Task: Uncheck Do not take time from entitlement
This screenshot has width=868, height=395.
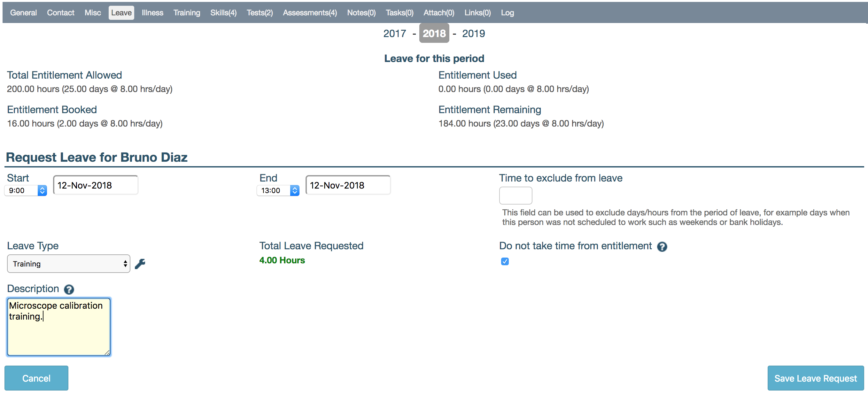Action: (504, 261)
